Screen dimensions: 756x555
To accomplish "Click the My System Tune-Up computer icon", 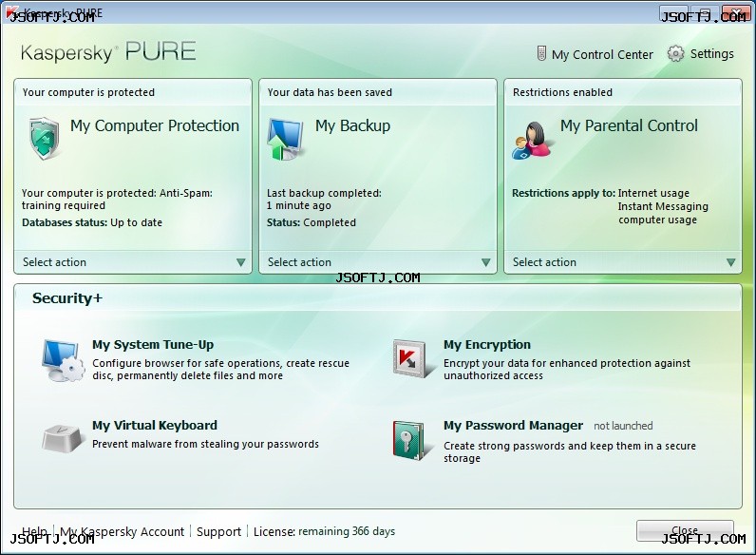I will tap(63, 360).
